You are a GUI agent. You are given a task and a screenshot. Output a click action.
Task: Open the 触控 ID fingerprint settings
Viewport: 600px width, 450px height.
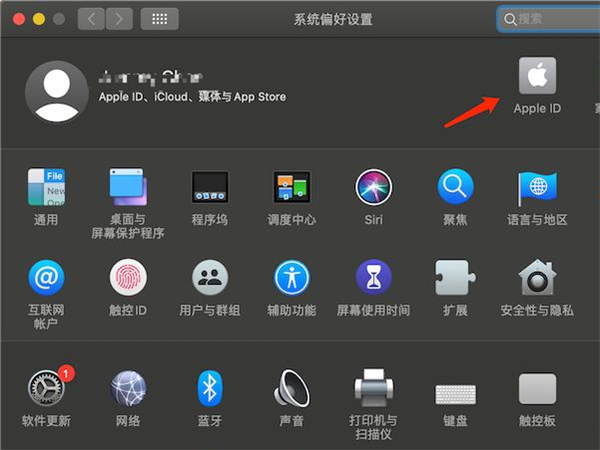click(x=128, y=277)
